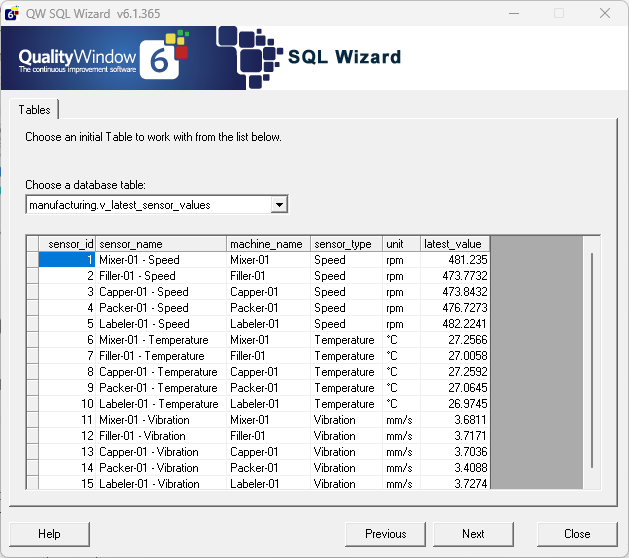629x558 pixels.
Task: Click the sensor_id 10 cell
Action: point(67,404)
